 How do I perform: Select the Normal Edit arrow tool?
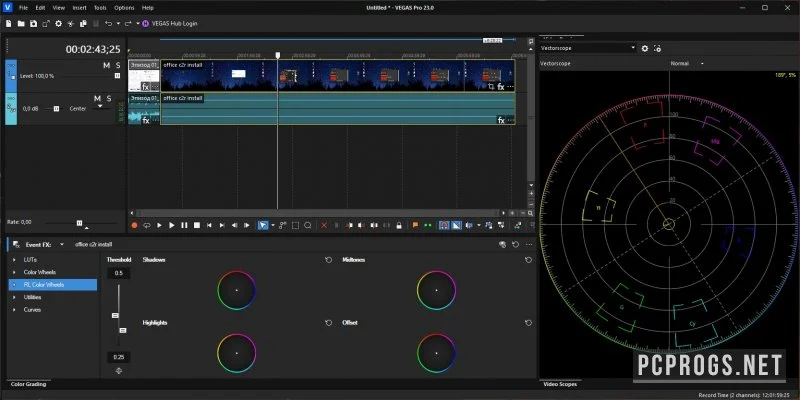click(x=263, y=225)
